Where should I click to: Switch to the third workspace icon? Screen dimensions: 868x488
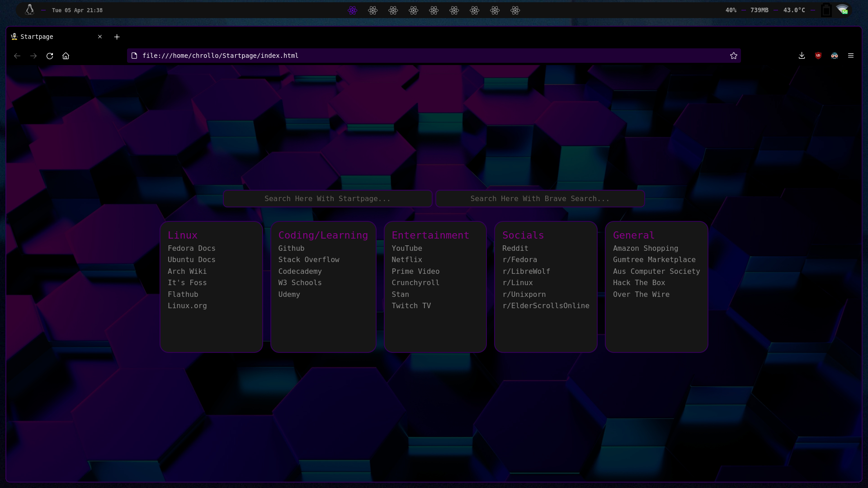(393, 10)
